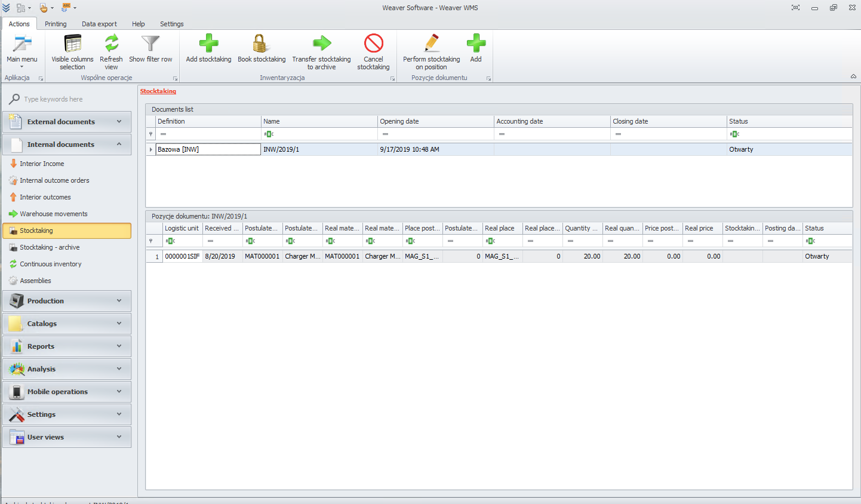Sort documents by Status column header
The height and width of the screenshot is (504, 861).
pos(789,121)
